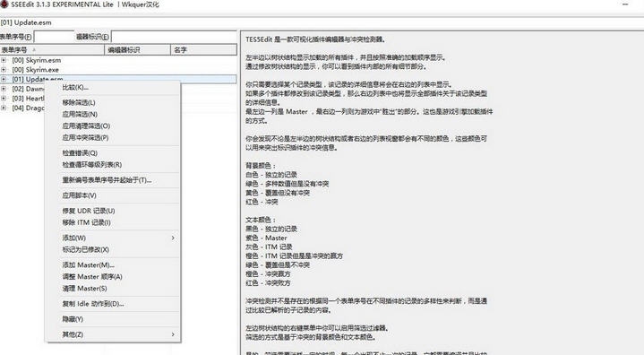Choose 重新编号表单序号并起始于(T)... entry
The image size is (644, 355).
point(107,180)
